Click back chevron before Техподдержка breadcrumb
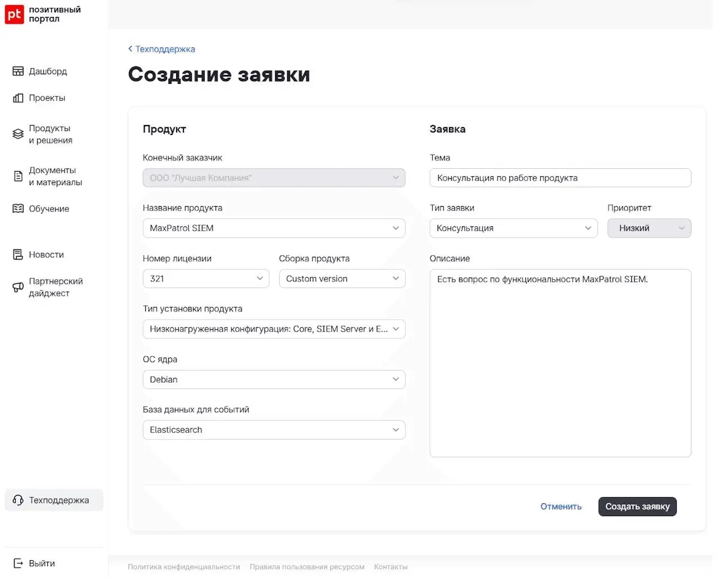The height and width of the screenshot is (577, 728). click(x=131, y=49)
